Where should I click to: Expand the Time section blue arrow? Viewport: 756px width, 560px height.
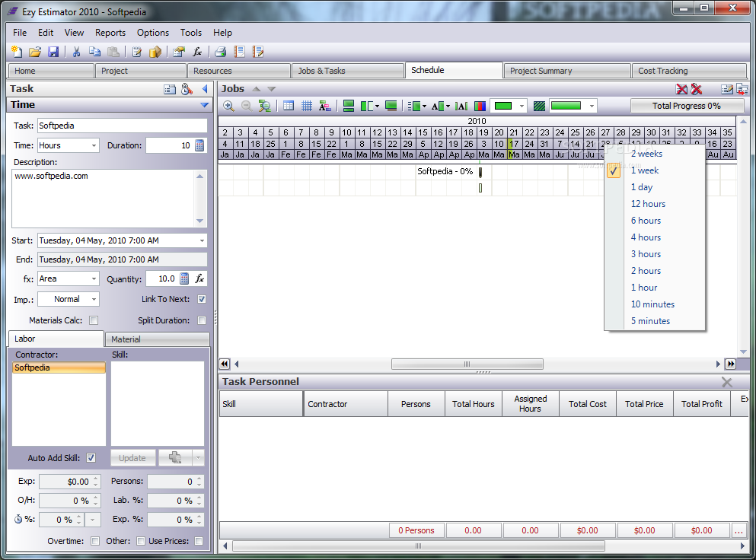204,104
